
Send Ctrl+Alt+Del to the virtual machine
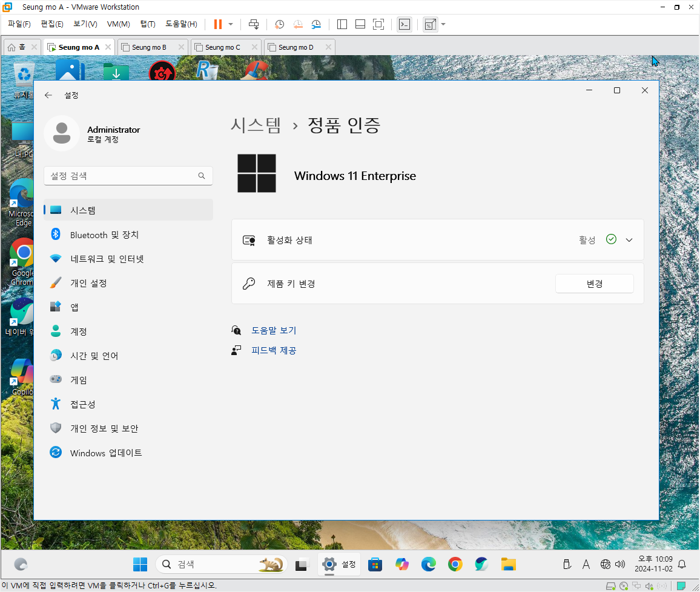coord(254,24)
